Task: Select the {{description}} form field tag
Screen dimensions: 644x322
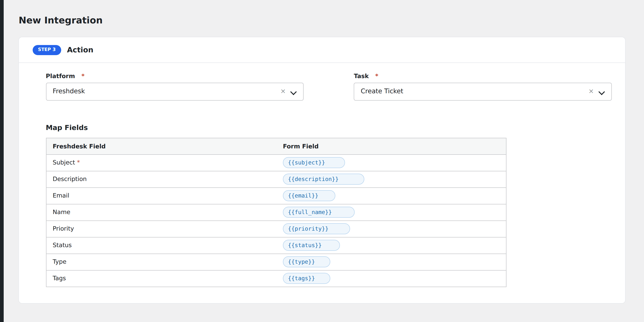Action: (323, 179)
